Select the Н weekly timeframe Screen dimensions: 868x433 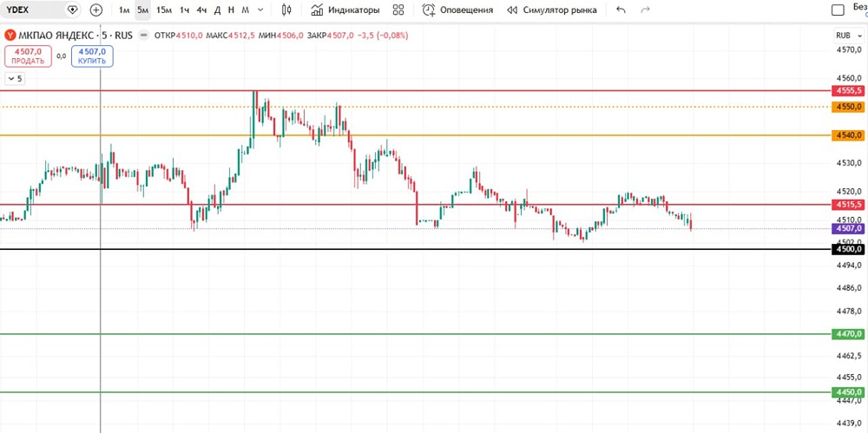pyautogui.click(x=232, y=10)
